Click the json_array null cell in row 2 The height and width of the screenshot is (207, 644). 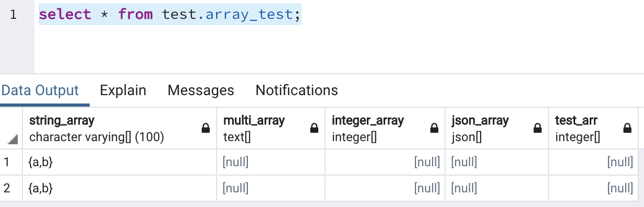(x=497, y=188)
